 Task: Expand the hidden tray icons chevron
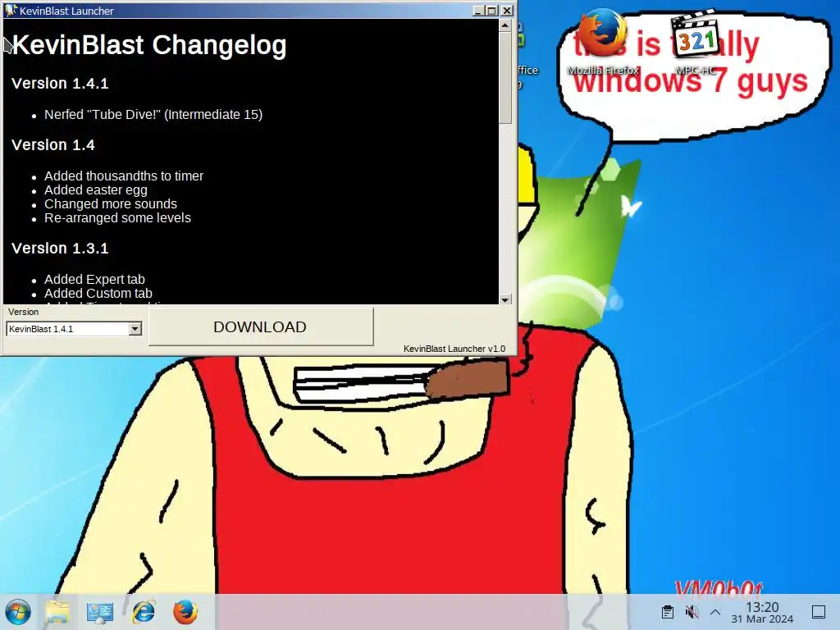click(x=715, y=612)
